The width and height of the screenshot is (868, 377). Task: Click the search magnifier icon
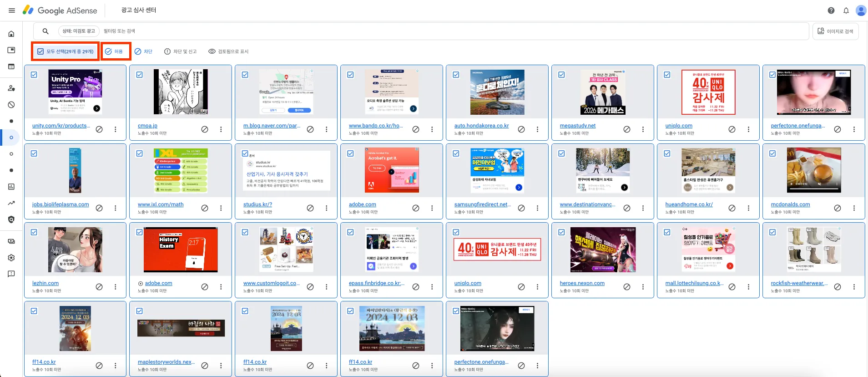point(45,31)
